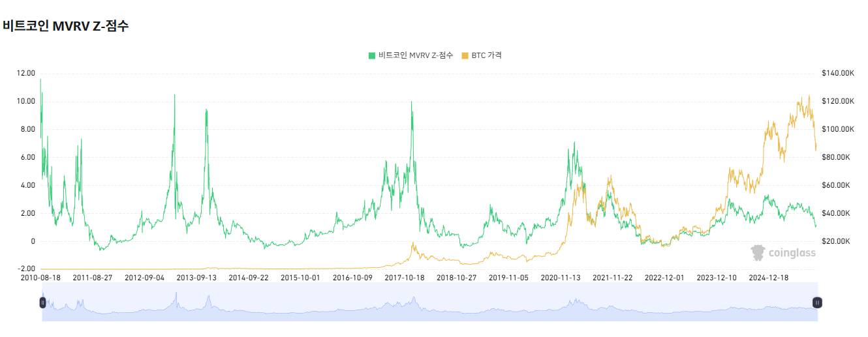Click the $140.00K right y-axis label
The width and height of the screenshot is (868, 337).
838,73
